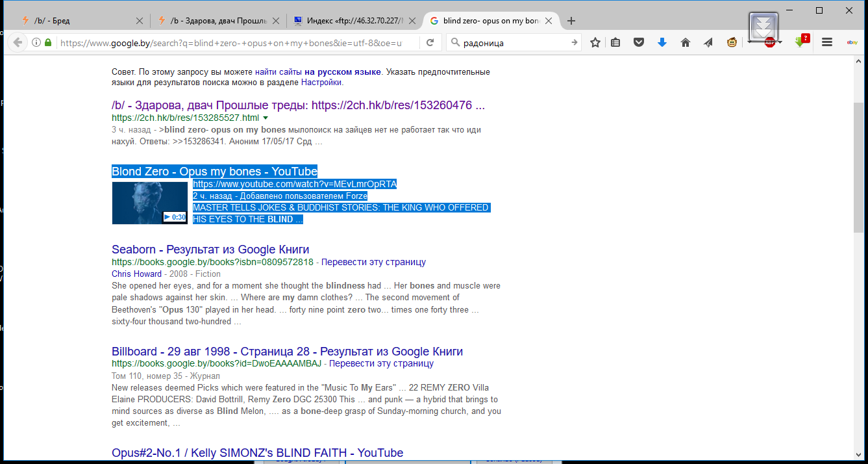The width and height of the screenshot is (868, 464).
Task: Bookmark this page with the star icon
Action: (595, 43)
